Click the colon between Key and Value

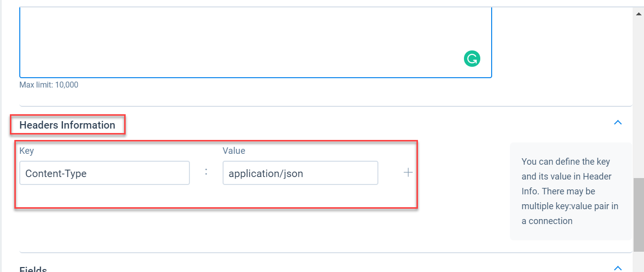point(206,172)
